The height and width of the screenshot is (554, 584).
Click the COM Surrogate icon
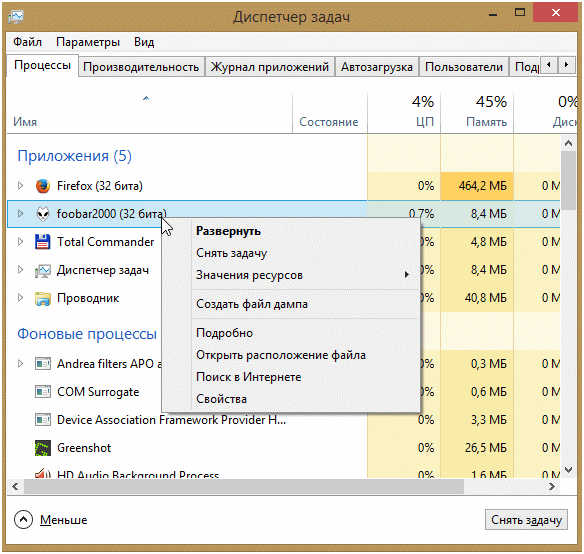tap(43, 392)
